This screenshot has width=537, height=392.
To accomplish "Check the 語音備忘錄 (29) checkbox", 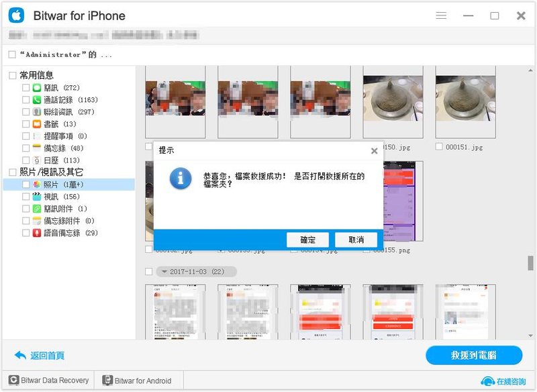I will (26, 233).
